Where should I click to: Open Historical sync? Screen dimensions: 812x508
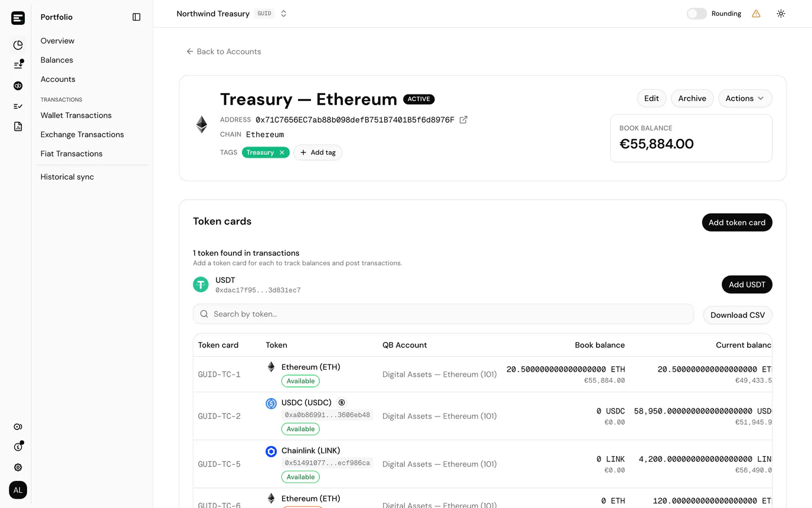pos(67,177)
